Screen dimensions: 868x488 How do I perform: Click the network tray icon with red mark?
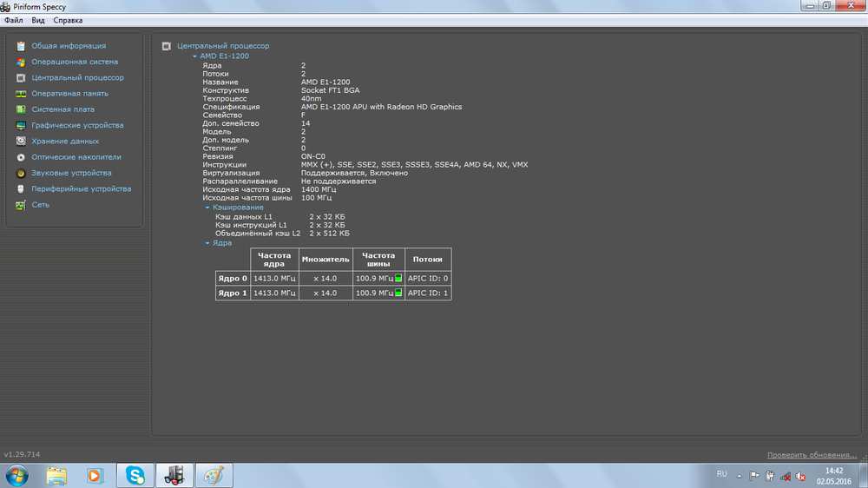[786, 477]
